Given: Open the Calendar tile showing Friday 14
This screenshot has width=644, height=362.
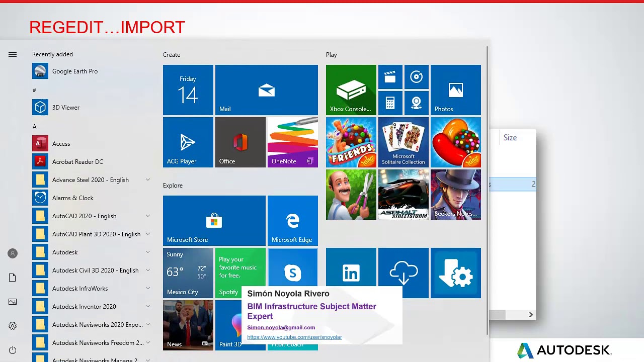Looking at the screenshot, I should [x=188, y=90].
